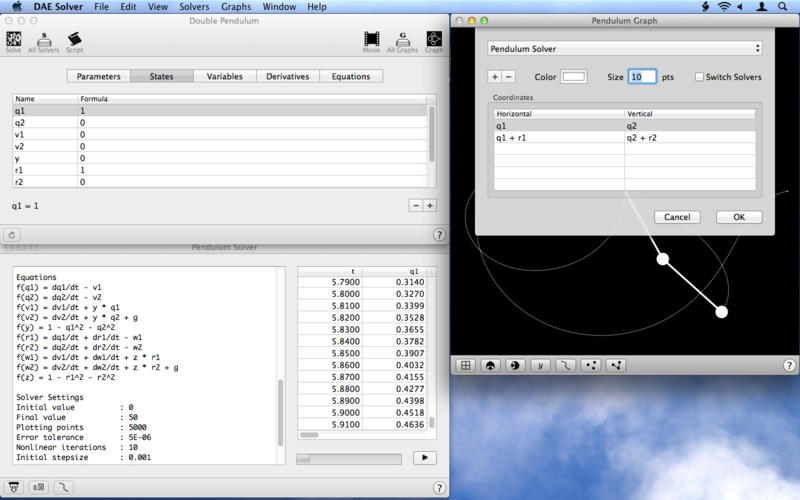Enable the Switch Solvers checkbox
The image size is (800, 500).
(x=699, y=77)
